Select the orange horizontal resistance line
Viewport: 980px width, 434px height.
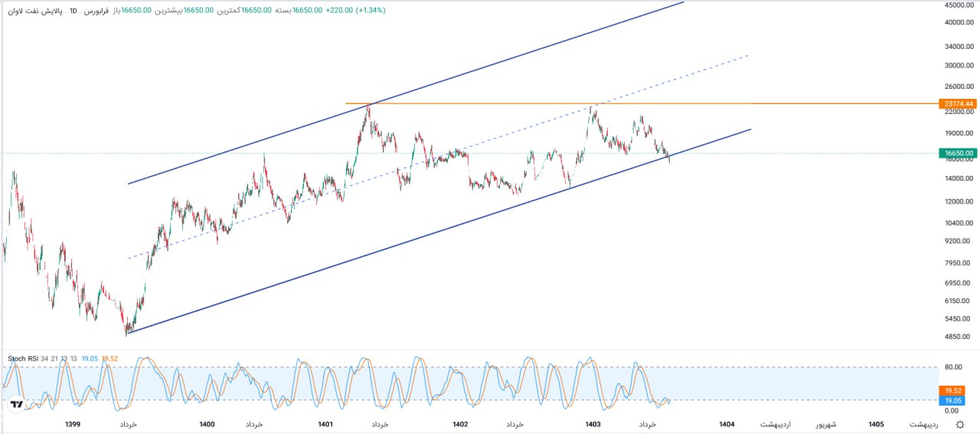click(641, 103)
